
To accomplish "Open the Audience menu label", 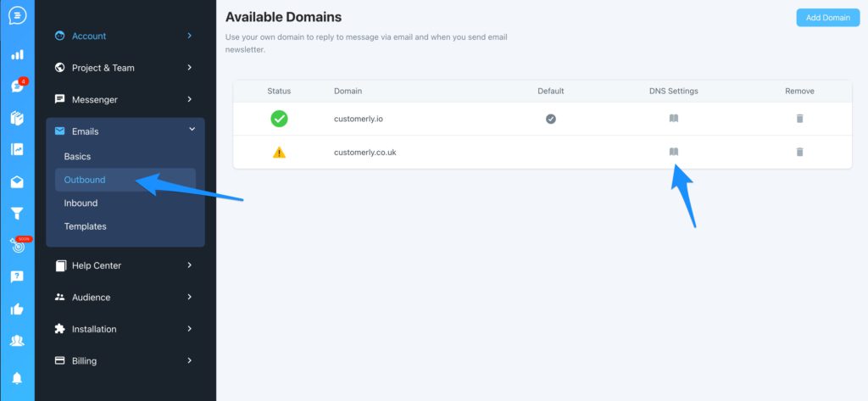I will point(91,298).
